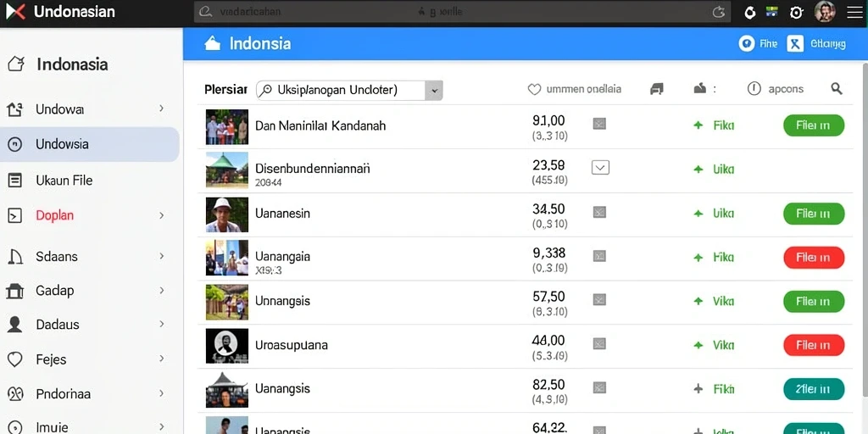
Task: Expand the Dadaus sidebar chevron
Action: [162, 324]
